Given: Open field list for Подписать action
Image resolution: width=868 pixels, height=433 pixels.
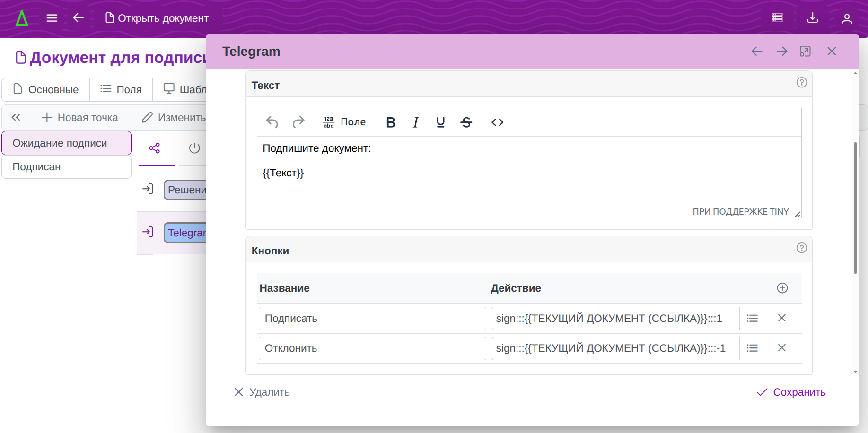Looking at the screenshot, I should pyautogui.click(x=752, y=319).
